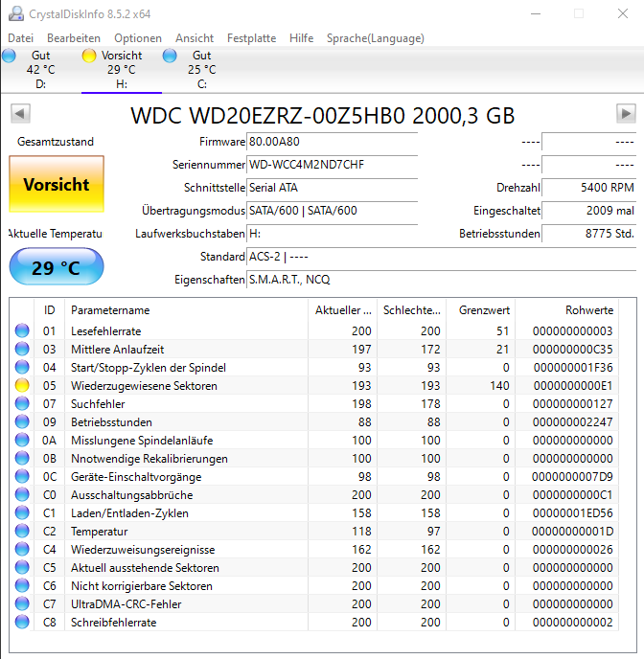Click the 29 °C temperature button
The height and width of the screenshot is (659, 644).
point(57,267)
